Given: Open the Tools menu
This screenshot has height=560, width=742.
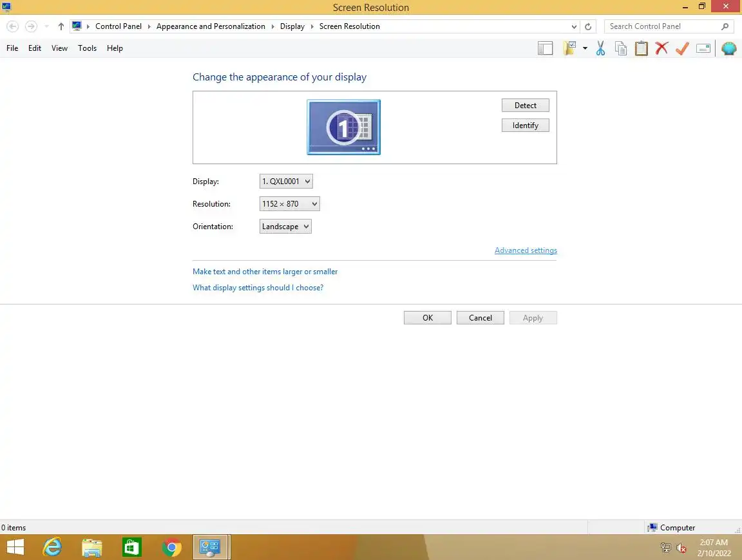Looking at the screenshot, I should pos(87,48).
